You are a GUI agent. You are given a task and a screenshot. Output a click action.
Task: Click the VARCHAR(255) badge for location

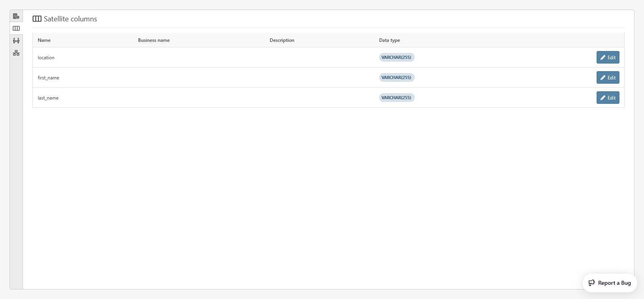click(x=397, y=57)
